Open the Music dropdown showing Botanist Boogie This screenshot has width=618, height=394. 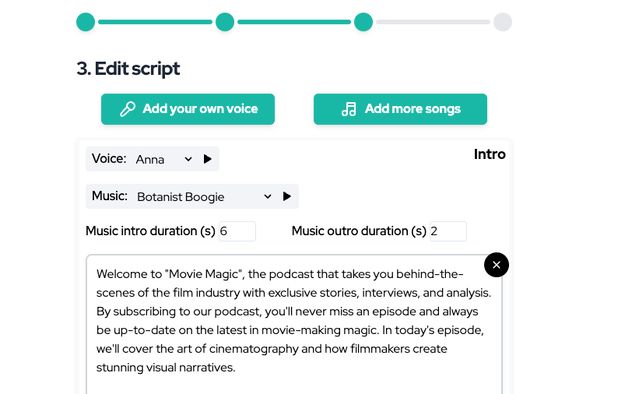[x=204, y=197]
